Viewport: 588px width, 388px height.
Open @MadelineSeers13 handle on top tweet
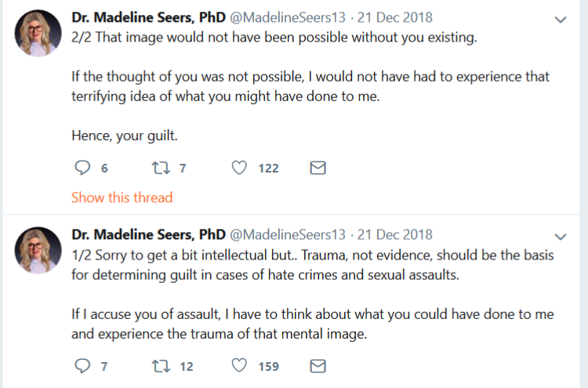(x=287, y=17)
